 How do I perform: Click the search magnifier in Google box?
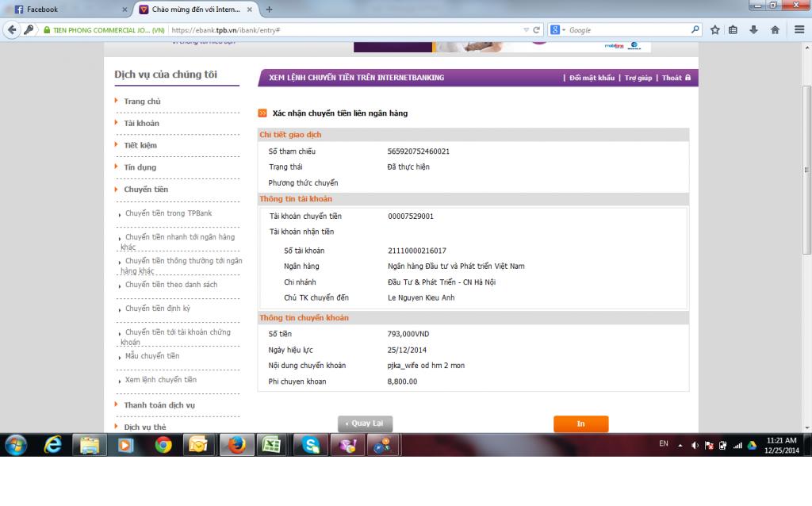point(695,30)
